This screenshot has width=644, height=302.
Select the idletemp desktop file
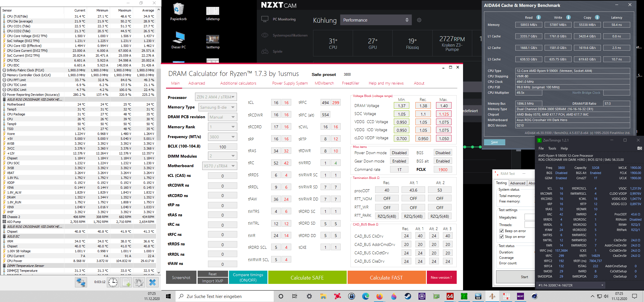point(213,14)
